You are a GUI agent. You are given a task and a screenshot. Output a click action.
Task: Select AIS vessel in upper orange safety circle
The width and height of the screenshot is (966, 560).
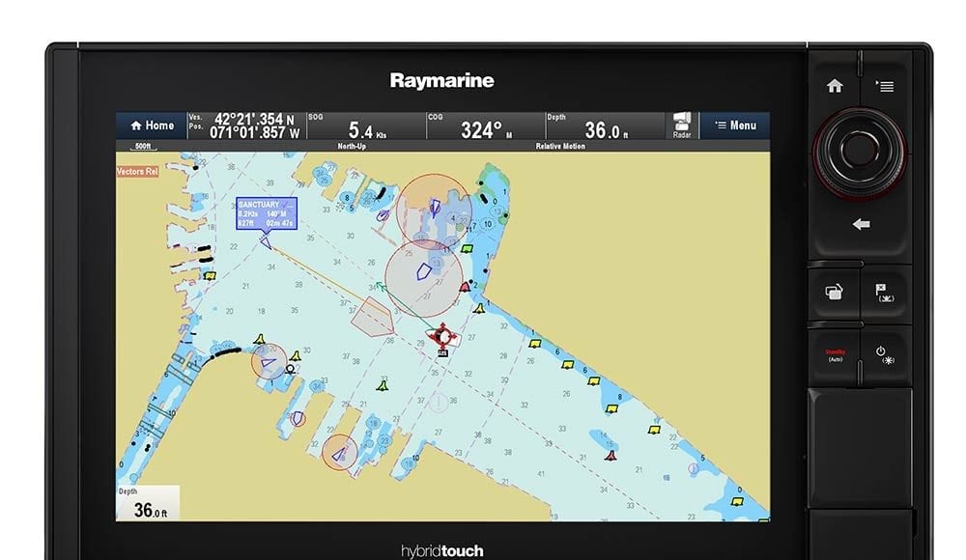point(435,208)
